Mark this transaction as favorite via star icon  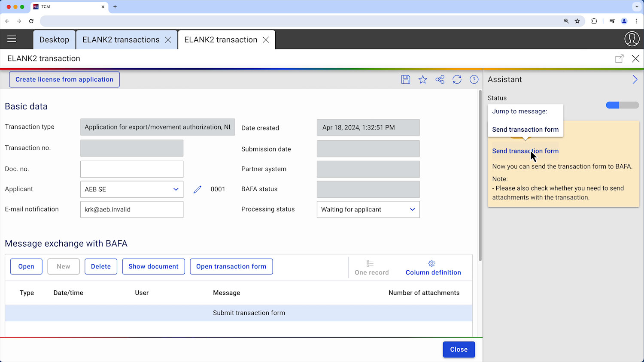pyautogui.click(x=422, y=79)
